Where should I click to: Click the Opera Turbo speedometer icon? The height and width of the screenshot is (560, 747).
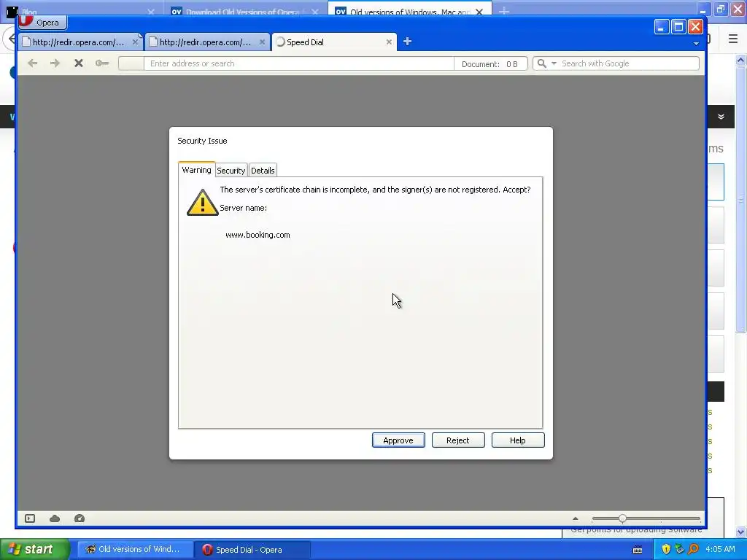(x=80, y=518)
